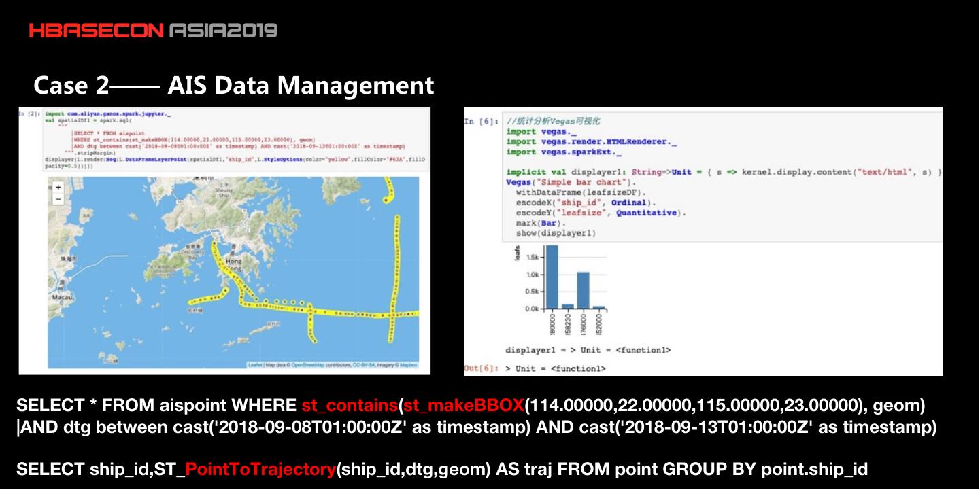This screenshot has height=490, width=980.
Task: Zoom in on the map with plus button
Action: pos(58,187)
